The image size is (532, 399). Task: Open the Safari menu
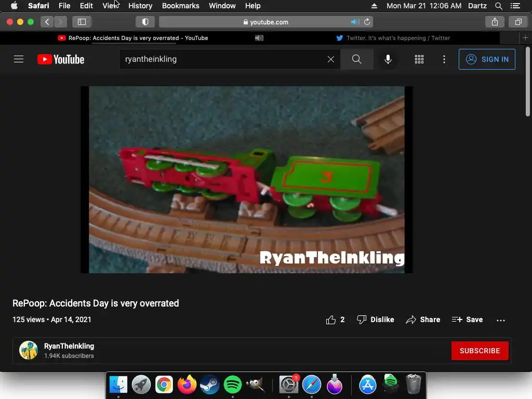38,6
